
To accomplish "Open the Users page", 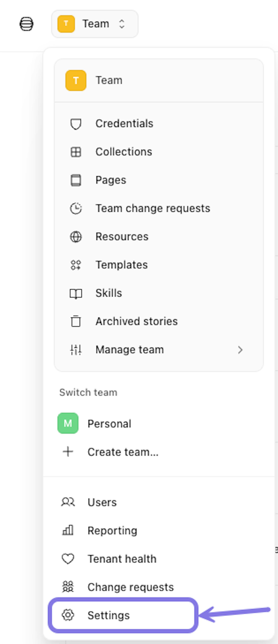I will pyautogui.click(x=159, y=502).
